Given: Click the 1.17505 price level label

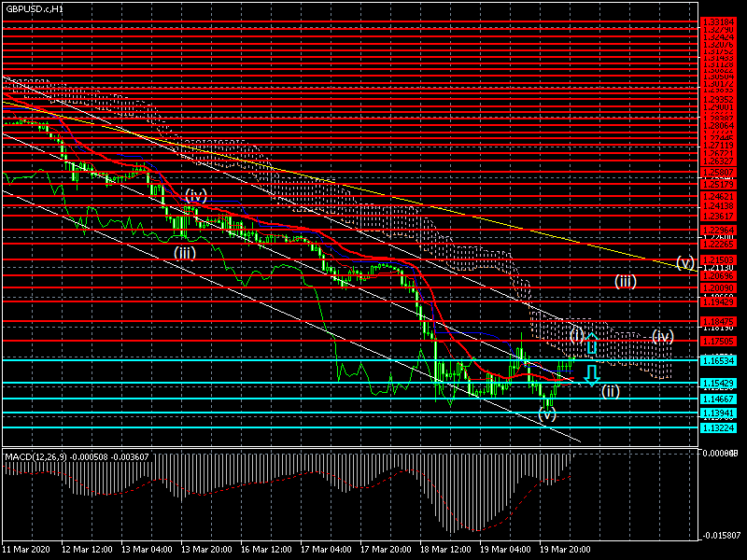Looking at the screenshot, I should (x=719, y=341).
